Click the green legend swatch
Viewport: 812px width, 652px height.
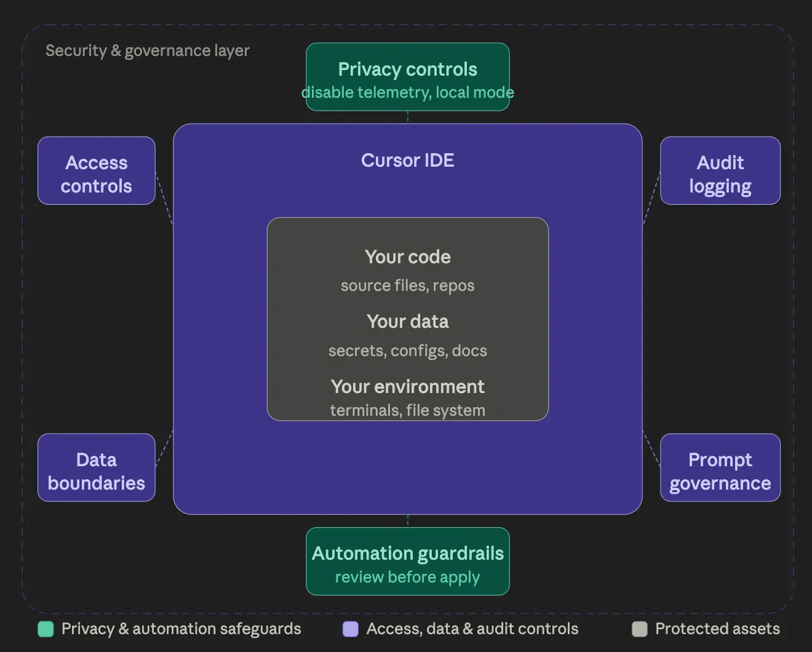pos(46,629)
